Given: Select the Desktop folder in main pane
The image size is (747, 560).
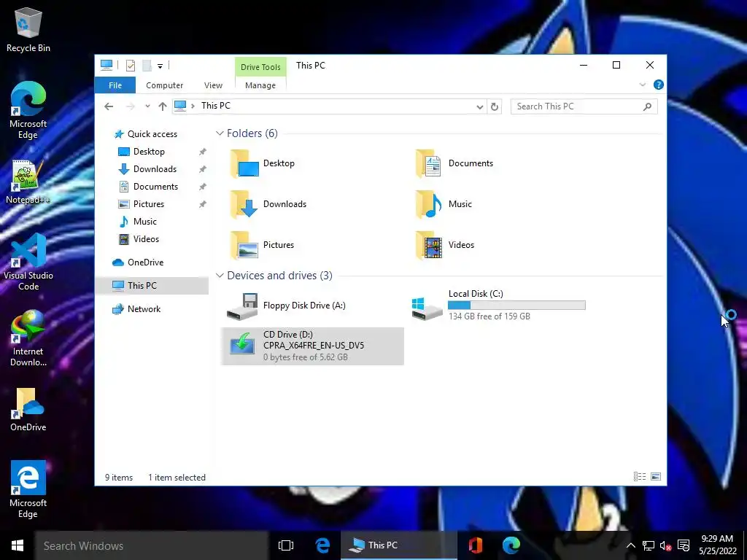Looking at the screenshot, I should (x=263, y=163).
